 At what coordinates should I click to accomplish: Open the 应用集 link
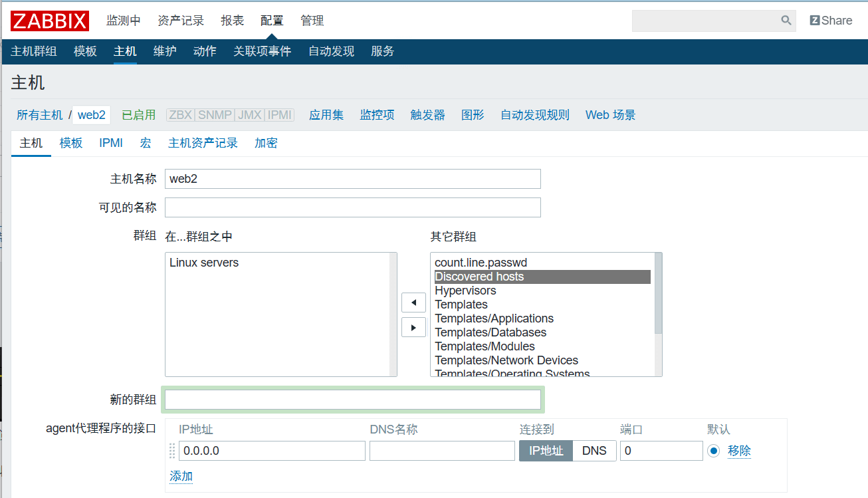point(326,115)
